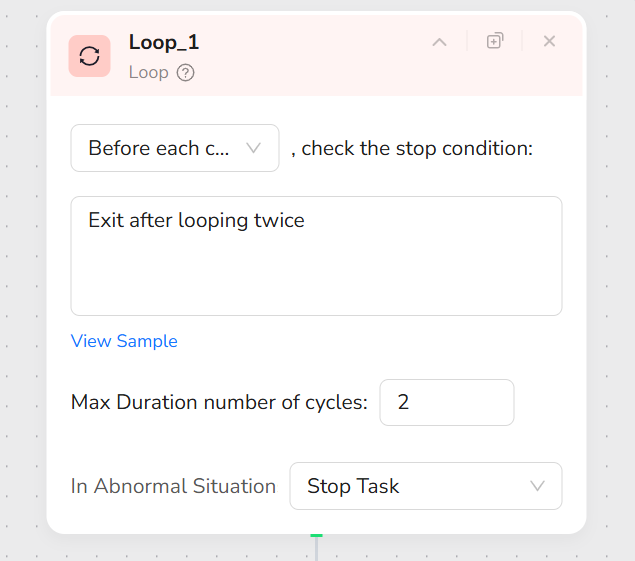Click the arrow of the check-timing dropdown
This screenshot has height=561, width=635.
[x=253, y=148]
